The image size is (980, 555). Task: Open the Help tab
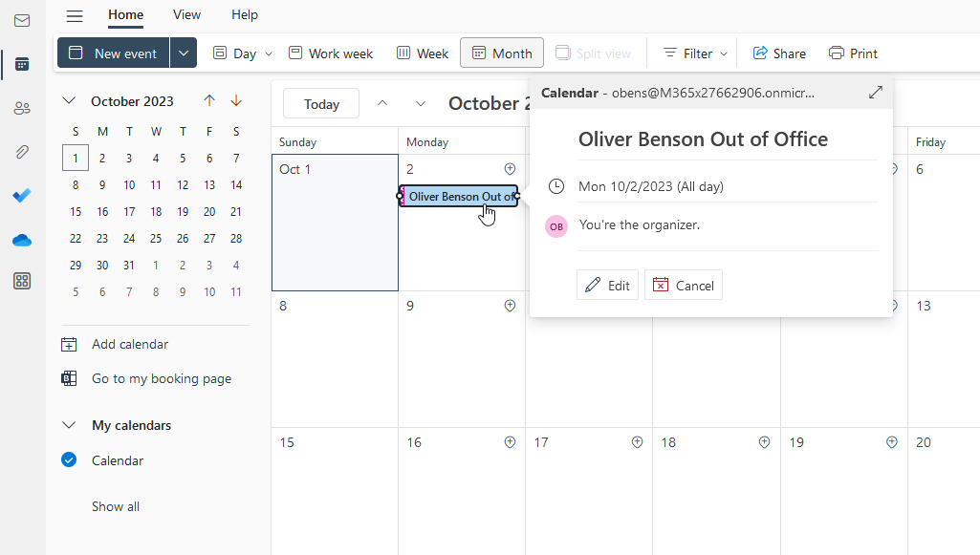tap(245, 14)
